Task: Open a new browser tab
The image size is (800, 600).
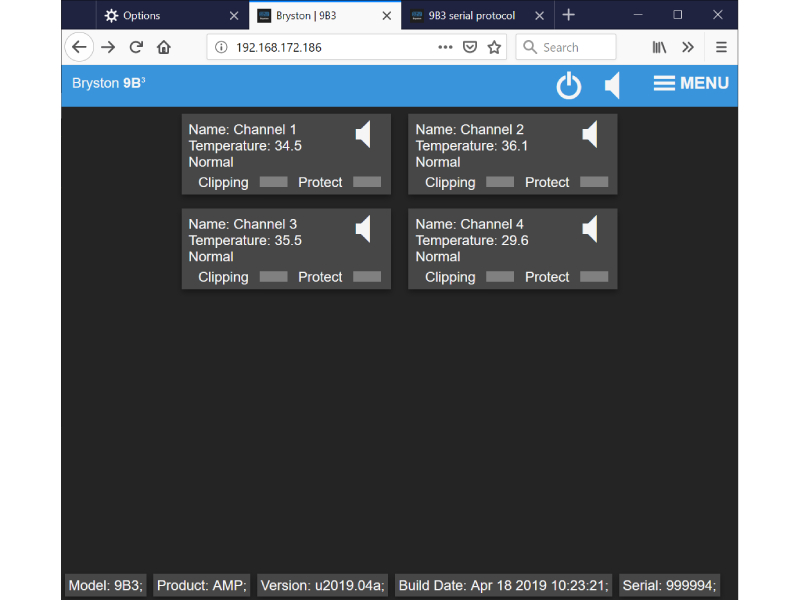Action: click(x=569, y=15)
